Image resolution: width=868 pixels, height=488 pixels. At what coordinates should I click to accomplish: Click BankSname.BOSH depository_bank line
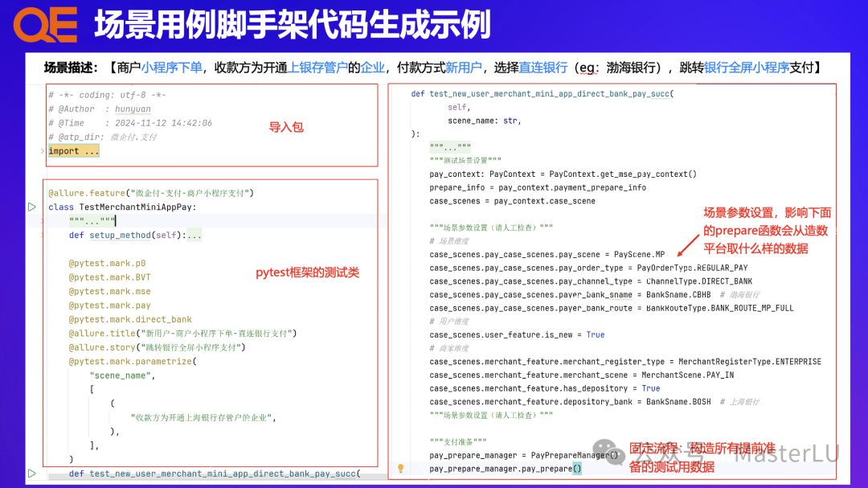coord(595,402)
